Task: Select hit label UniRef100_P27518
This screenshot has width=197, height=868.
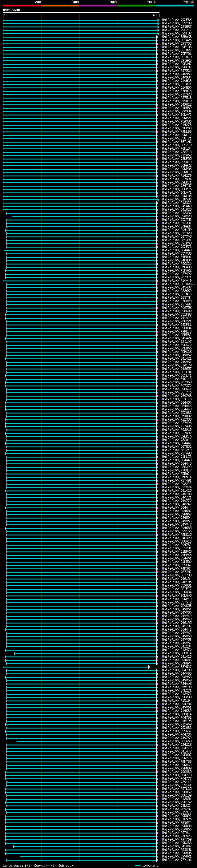Action: (176, 98)
